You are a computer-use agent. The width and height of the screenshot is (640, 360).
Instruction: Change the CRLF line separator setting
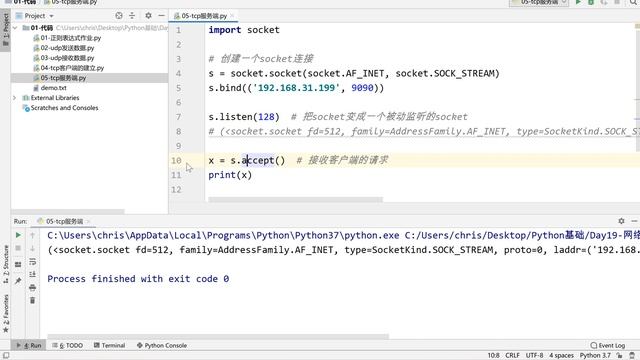tap(512, 356)
